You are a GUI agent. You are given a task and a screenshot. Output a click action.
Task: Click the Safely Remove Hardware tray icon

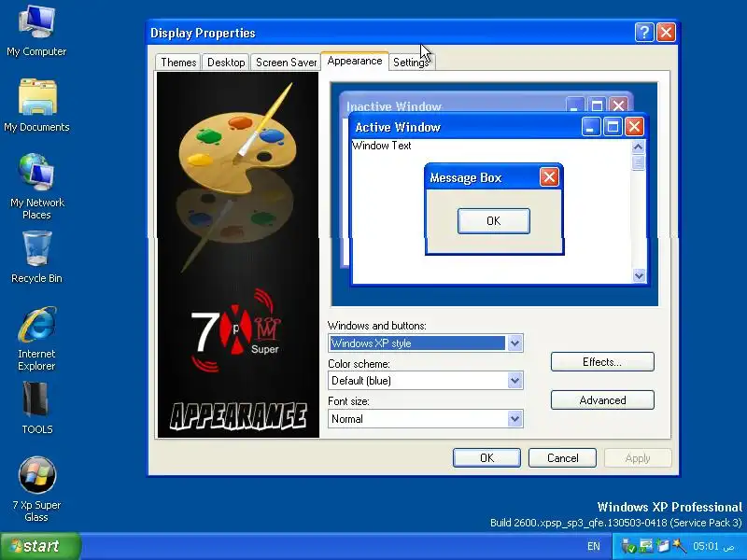pos(628,546)
